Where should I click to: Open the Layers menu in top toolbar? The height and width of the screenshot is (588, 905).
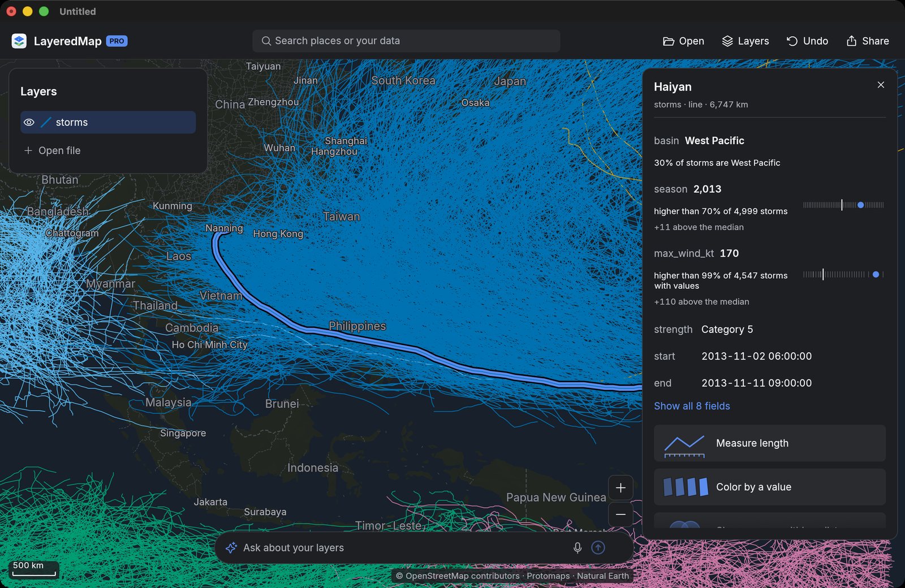(x=745, y=41)
